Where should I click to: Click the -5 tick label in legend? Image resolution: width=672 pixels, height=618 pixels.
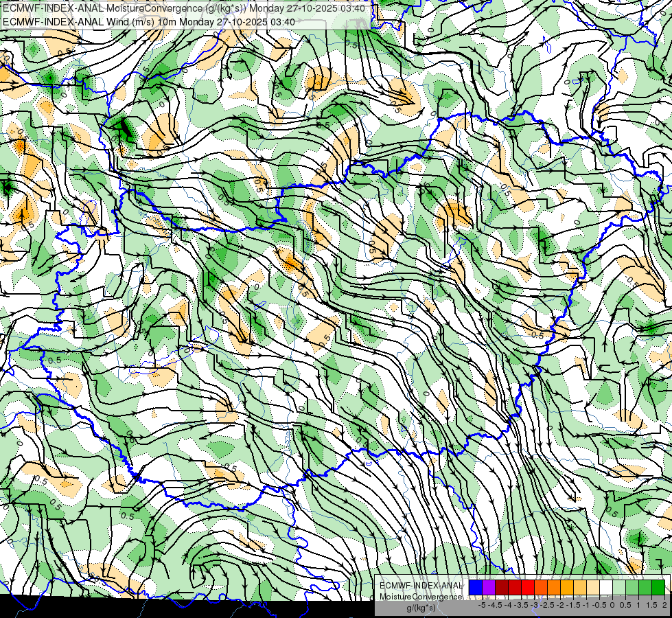pos(482,605)
